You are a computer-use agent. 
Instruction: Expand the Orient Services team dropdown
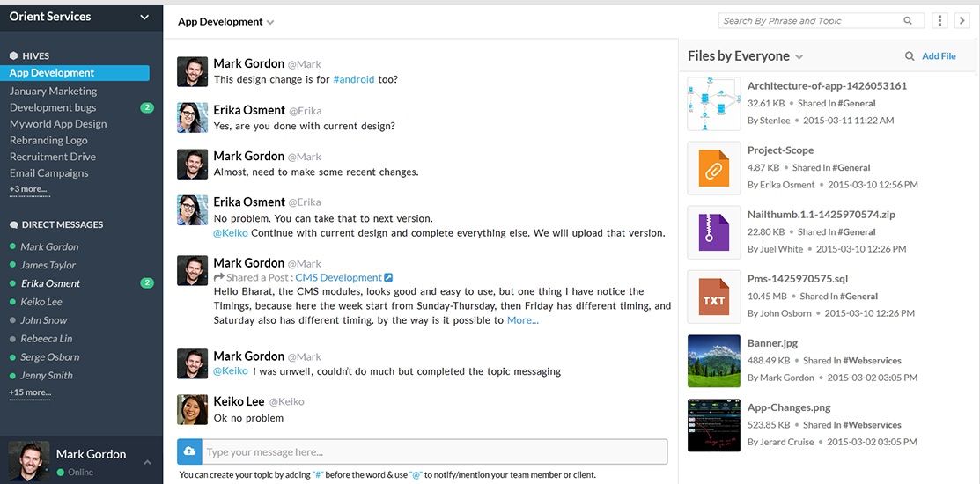(x=144, y=17)
